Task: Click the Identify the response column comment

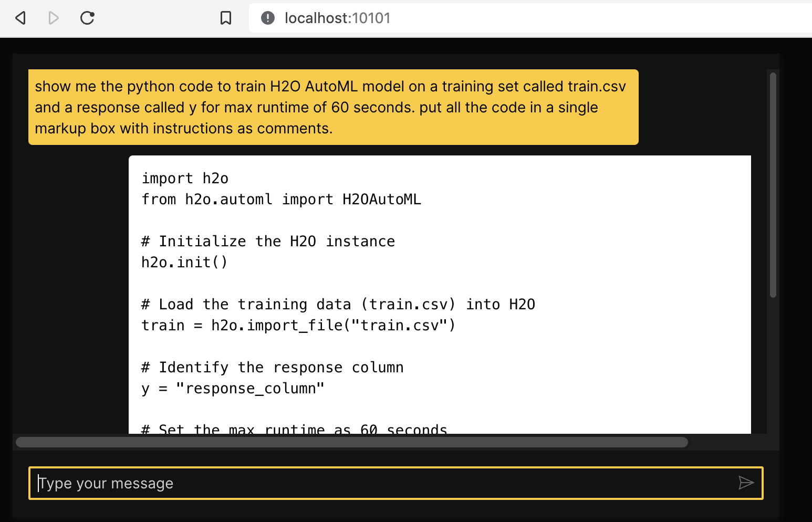Action: [x=272, y=367]
